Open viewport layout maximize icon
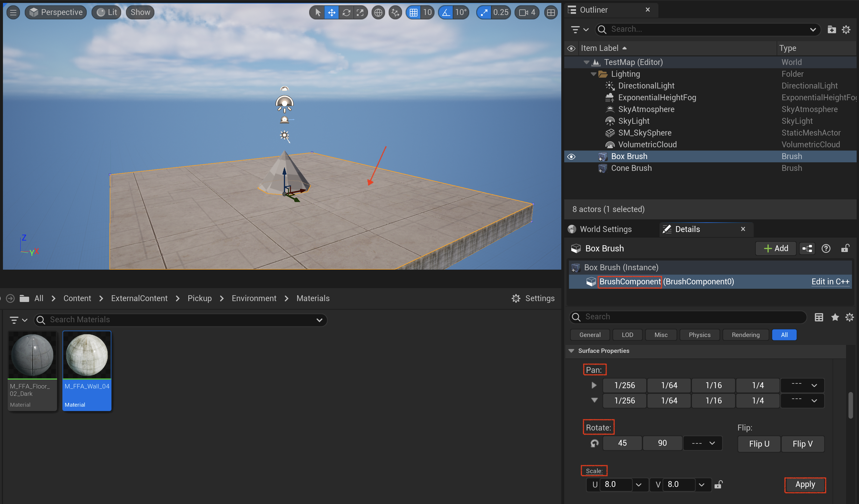 (551, 13)
